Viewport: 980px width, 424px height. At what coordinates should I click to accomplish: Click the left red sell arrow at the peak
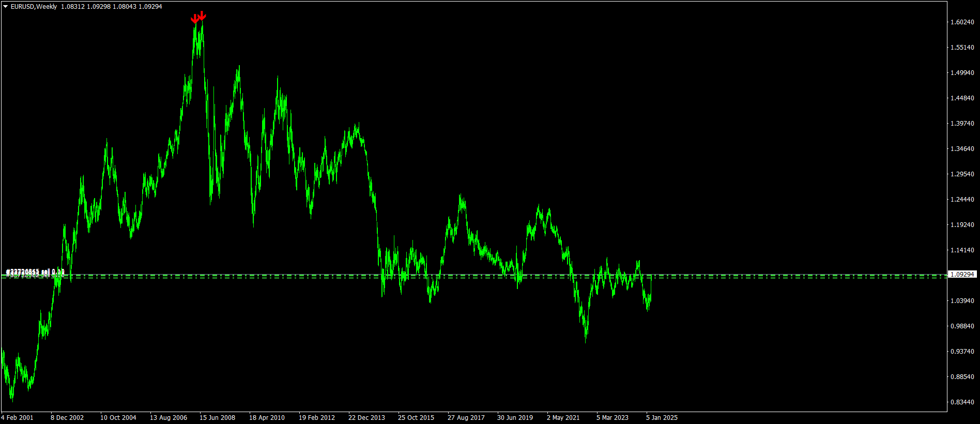pos(194,19)
